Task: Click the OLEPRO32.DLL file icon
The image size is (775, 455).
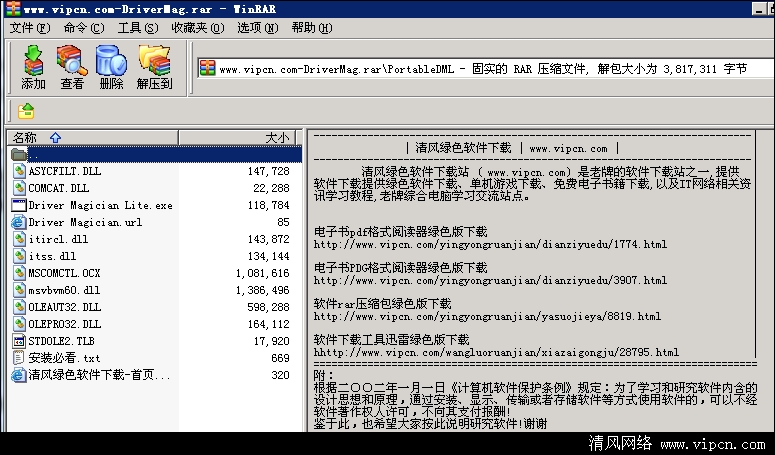Action: pyautogui.click(x=19, y=324)
